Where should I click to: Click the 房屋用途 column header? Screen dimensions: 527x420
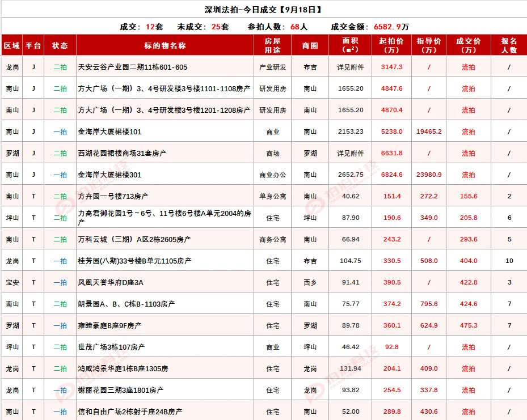(272, 45)
